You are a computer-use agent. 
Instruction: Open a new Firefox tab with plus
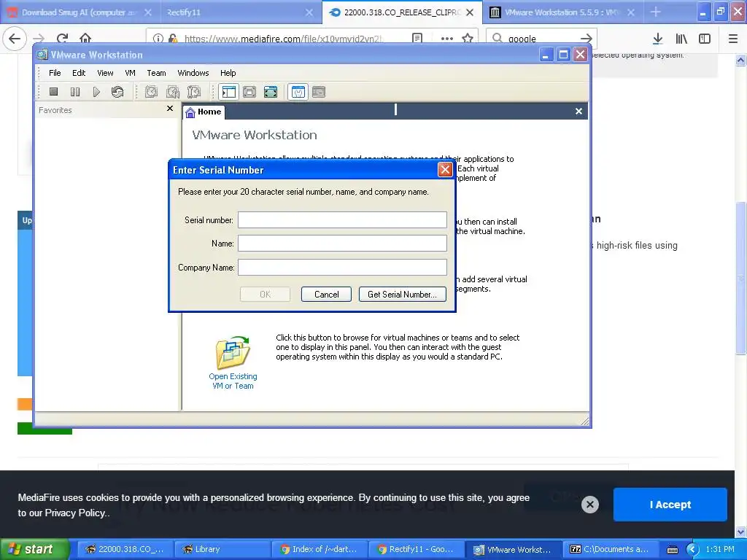[656, 12]
